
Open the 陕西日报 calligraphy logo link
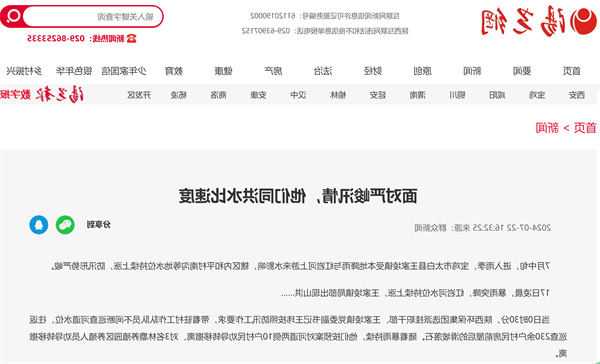click(x=60, y=95)
